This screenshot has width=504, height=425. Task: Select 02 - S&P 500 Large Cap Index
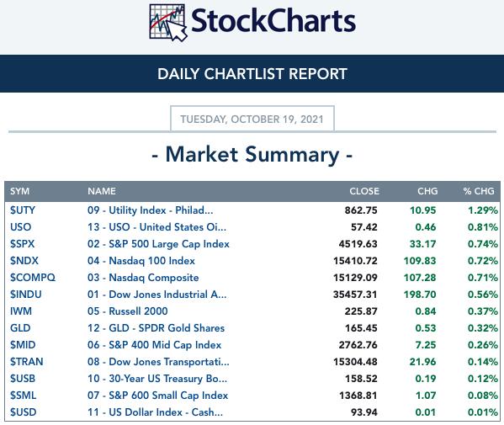tap(158, 244)
